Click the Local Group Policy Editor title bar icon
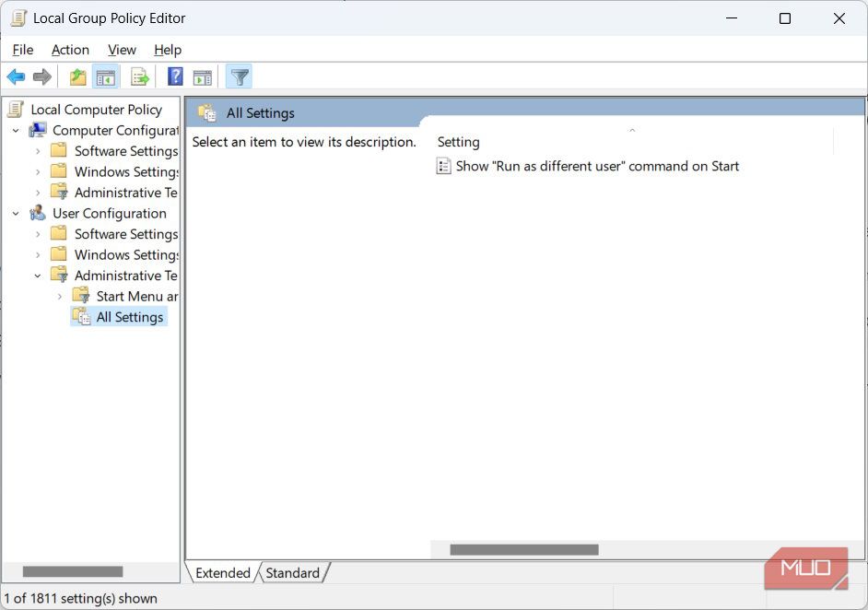The image size is (868, 610). pyautogui.click(x=18, y=18)
